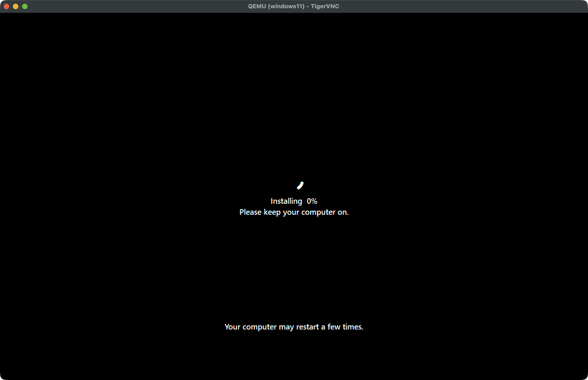Click "Your" at the start of the bottom notice
This screenshot has height=380, width=588.
232,327
